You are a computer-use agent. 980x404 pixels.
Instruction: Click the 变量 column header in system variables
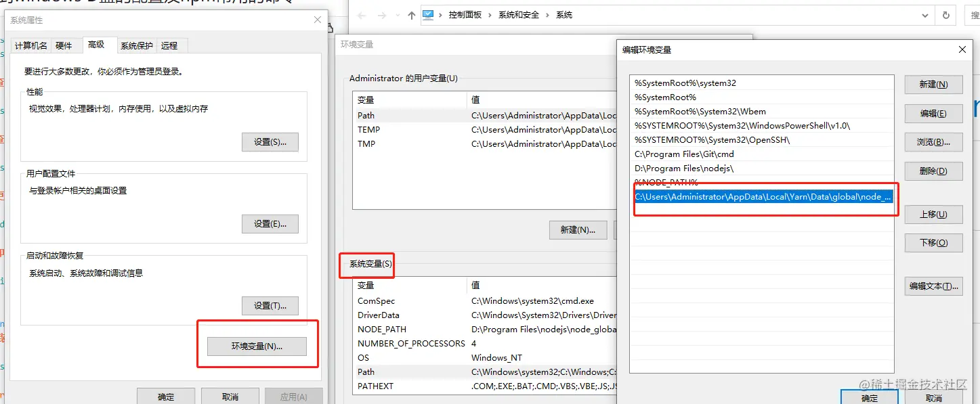(410, 285)
